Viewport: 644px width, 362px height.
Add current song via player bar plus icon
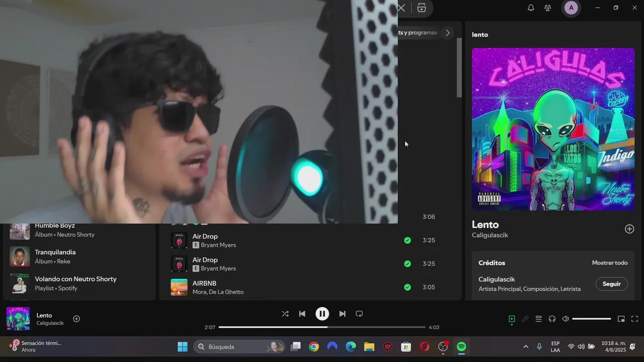[x=76, y=319]
